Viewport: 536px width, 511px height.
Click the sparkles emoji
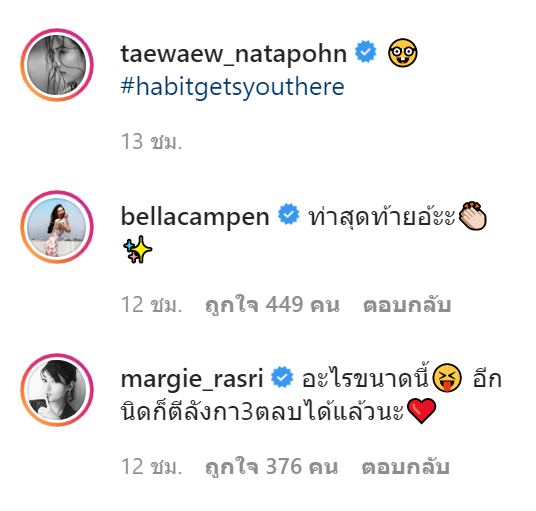(137, 250)
